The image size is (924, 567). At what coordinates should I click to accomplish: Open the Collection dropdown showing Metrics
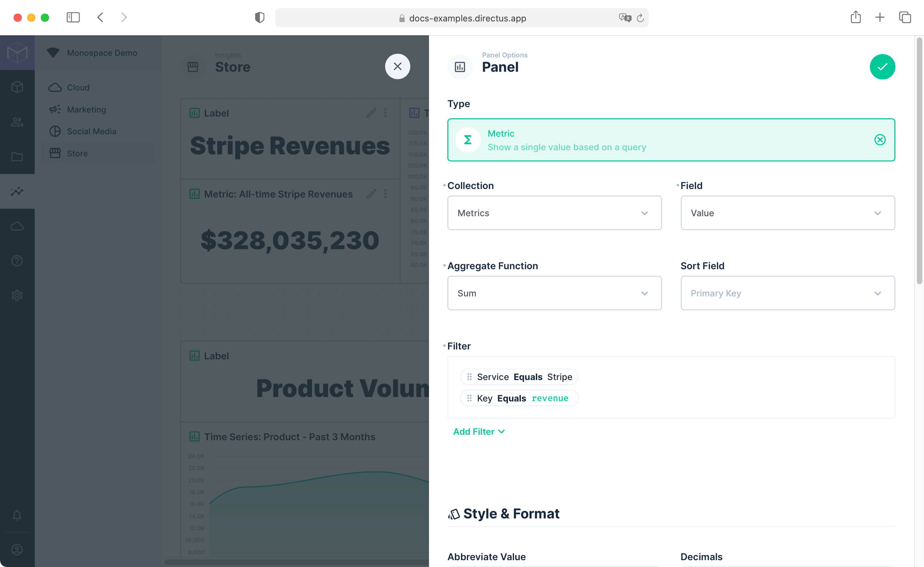(x=554, y=213)
